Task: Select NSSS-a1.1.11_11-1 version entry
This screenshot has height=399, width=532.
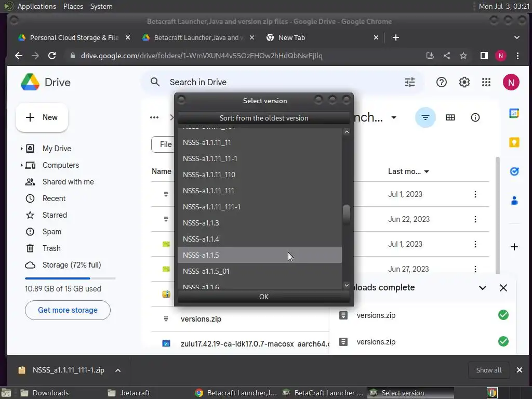Action: (x=260, y=158)
